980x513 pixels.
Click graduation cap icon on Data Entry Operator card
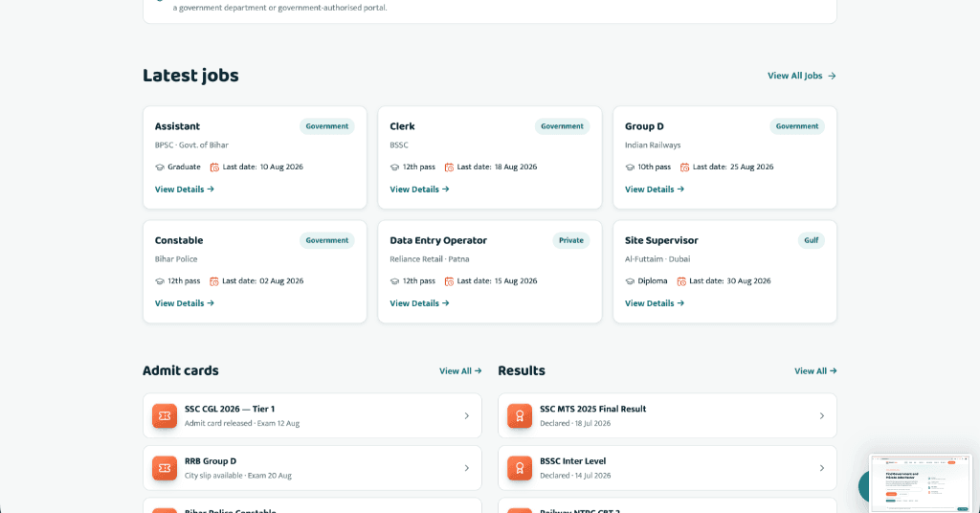tap(394, 281)
